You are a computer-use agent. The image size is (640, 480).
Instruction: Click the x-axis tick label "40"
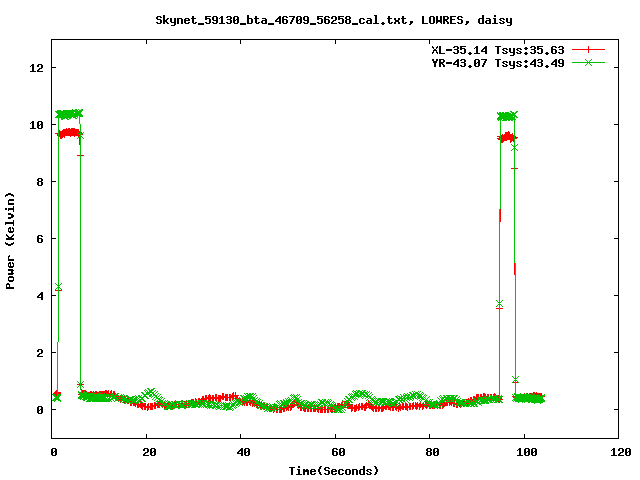pyautogui.click(x=243, y=452)
